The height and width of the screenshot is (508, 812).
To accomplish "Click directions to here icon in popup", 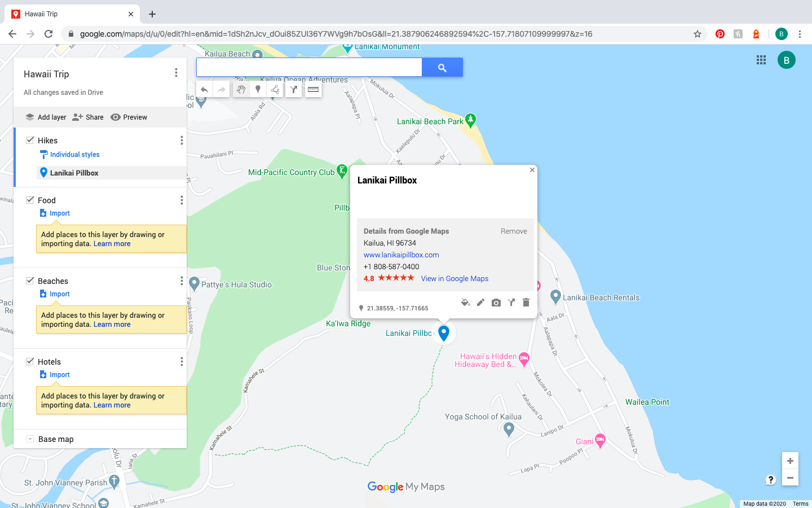I will (511, 303).
